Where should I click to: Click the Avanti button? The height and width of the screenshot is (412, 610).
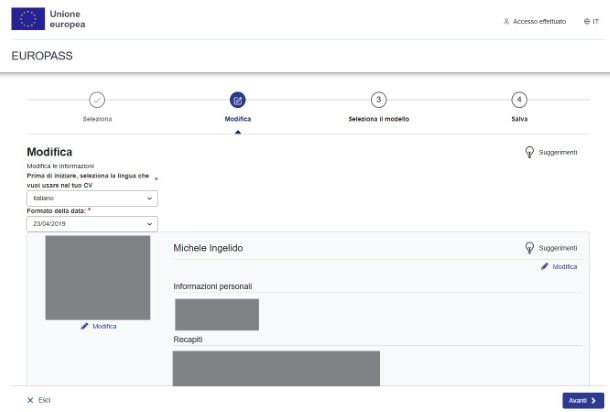click(583, 401)
